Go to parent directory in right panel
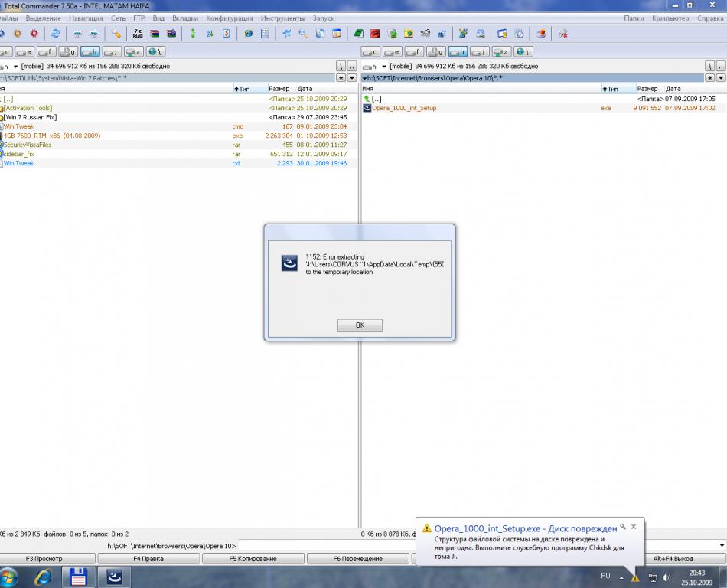 (x=721, y=67)
